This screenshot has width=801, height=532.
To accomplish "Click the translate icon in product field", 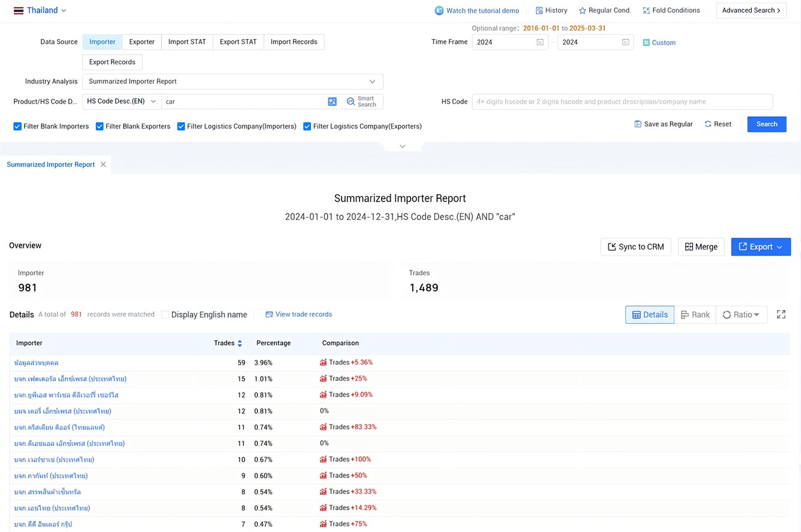I will [332, 102].
